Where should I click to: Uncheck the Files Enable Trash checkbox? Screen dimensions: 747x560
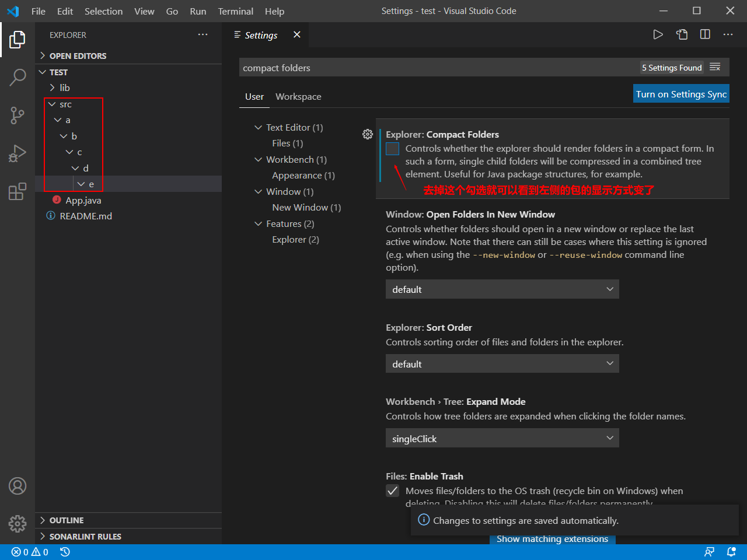tap(393, 491)
